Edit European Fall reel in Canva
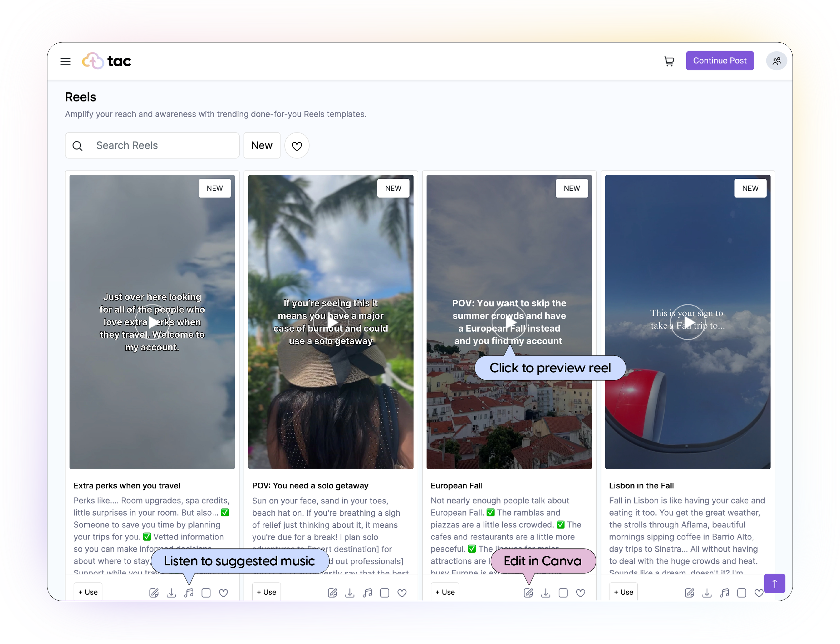Viewport: 840px width, 644px height. tap(528, 593)
